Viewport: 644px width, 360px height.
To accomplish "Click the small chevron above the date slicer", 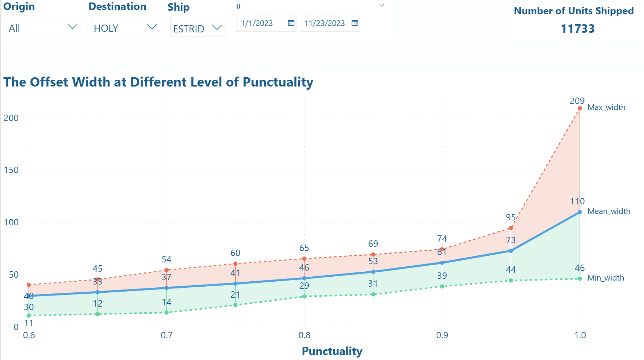I will (x=382, y=5).
